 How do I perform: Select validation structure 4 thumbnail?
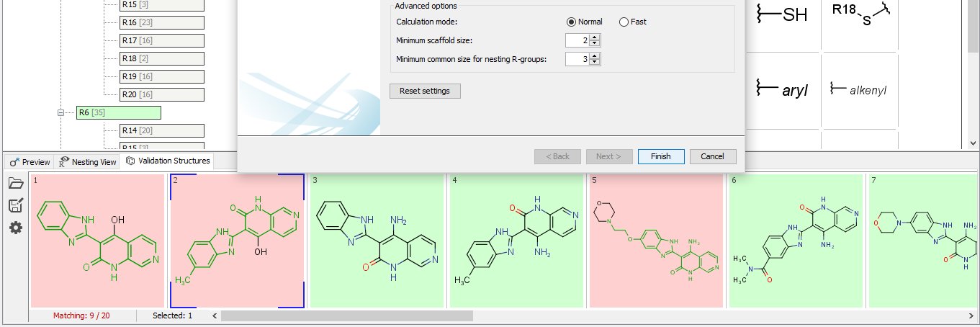(517, 241)
